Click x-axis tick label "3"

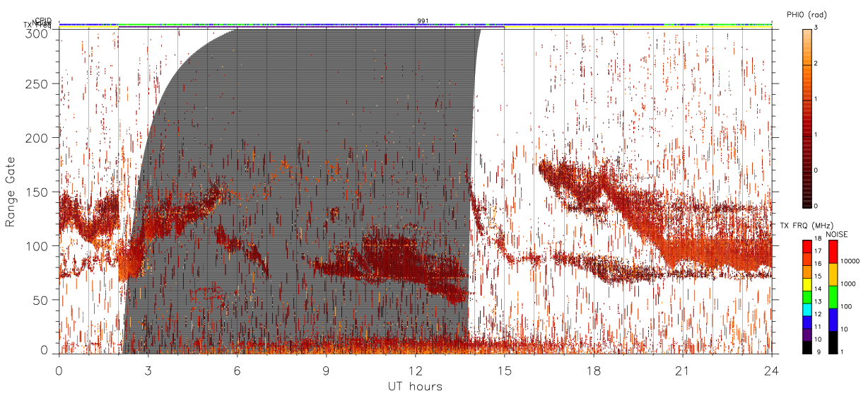tap(148, 371)
